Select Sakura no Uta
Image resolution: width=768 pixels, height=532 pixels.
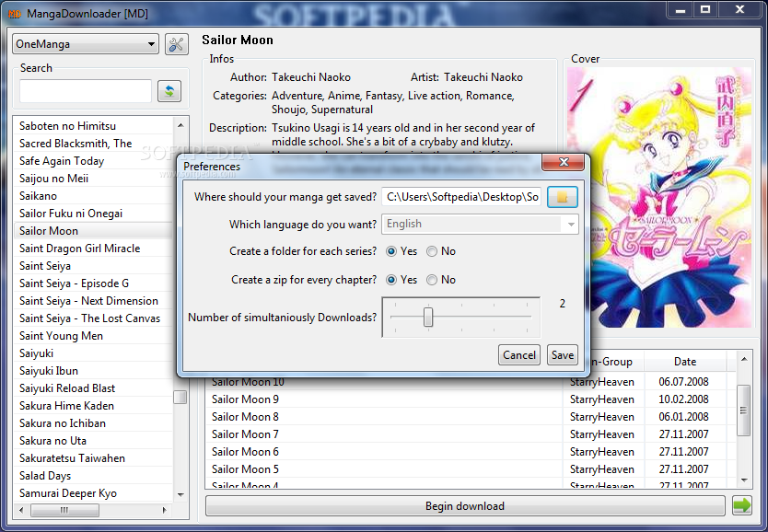coord(93,441)
